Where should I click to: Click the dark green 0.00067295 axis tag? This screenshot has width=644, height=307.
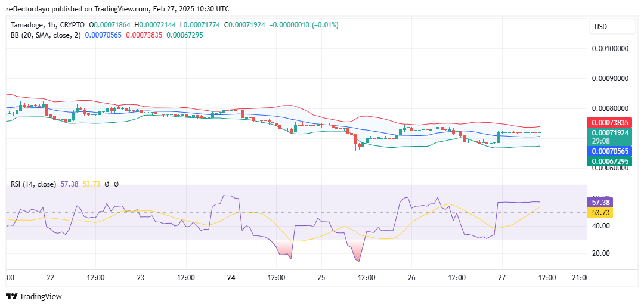(611, 161)
